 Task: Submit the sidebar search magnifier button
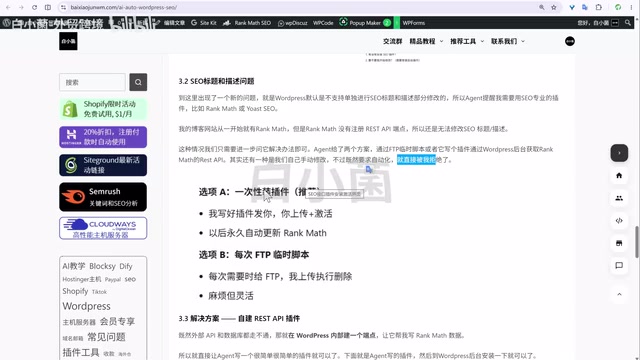tap(138, 82)
